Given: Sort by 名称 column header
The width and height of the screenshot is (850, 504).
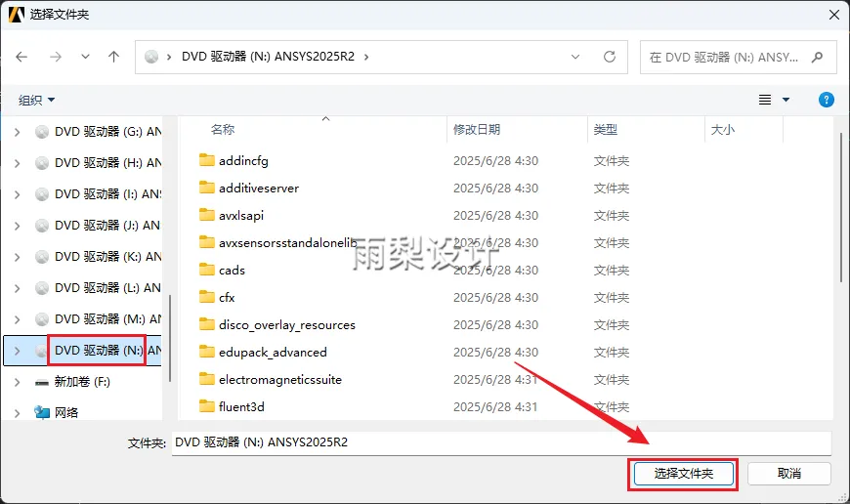Looking at the screenshot, I should click(x=222, y=130).
